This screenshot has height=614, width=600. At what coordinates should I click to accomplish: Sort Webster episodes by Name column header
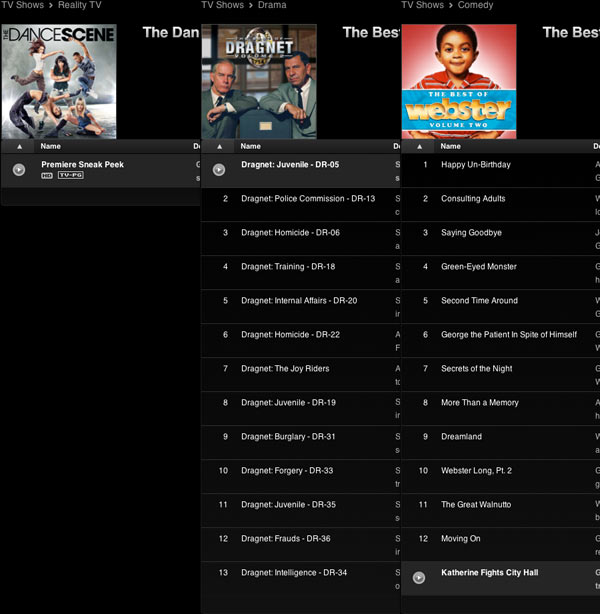451,146
